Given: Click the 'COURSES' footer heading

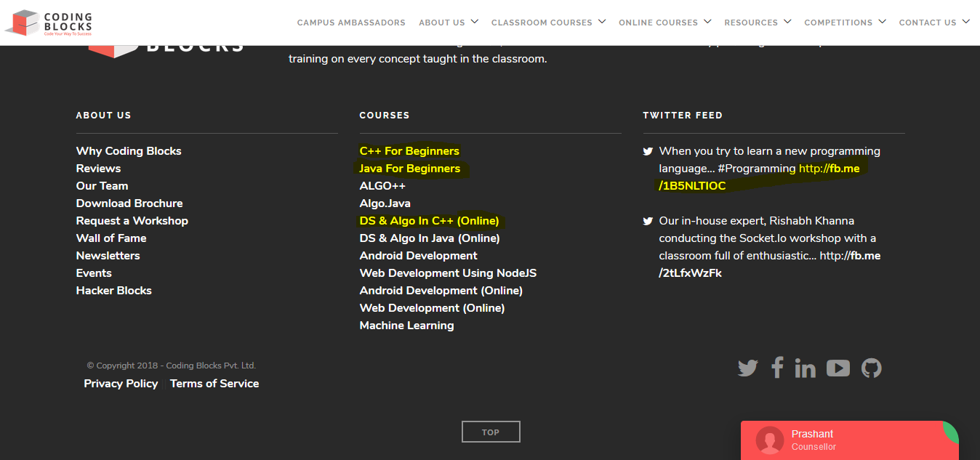Looking at the screenshot, I should tap(385, 116).
